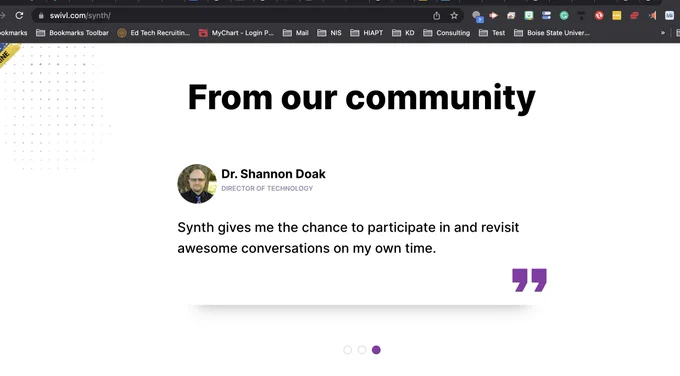Open the green square extension icon
This screenshot has height=376, width=680.
click(x=529, y=16)
